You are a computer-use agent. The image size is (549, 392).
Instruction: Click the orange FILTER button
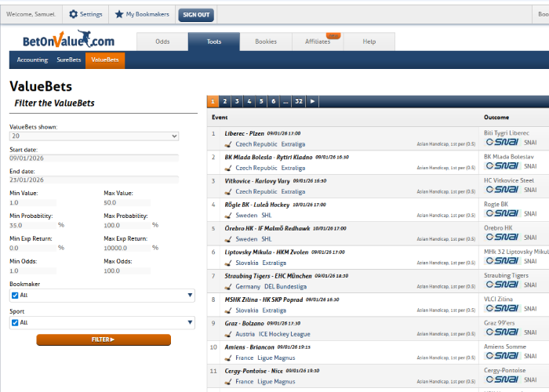(104, 339)
